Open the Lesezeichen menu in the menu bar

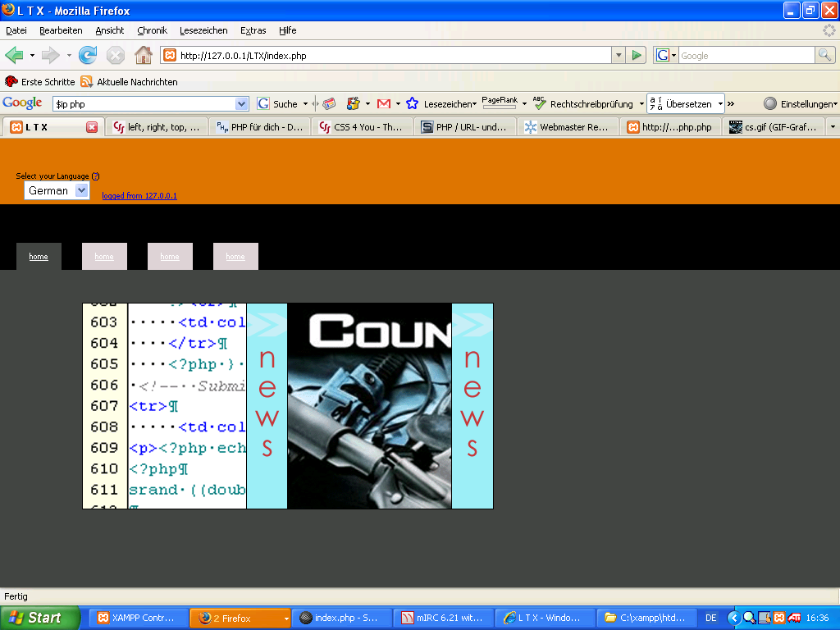(203, 30)
